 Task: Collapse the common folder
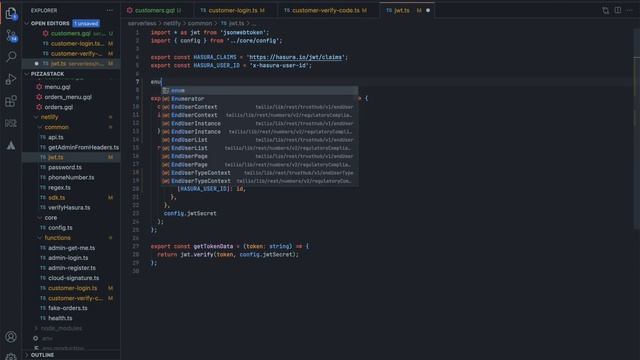[40, 127]
